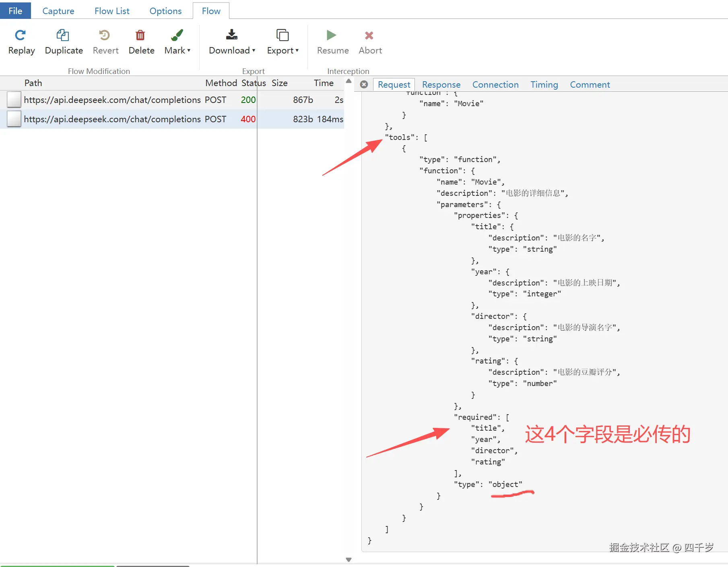Close the flow detail panel
The image size is (728, 567).
click(364, 84)
